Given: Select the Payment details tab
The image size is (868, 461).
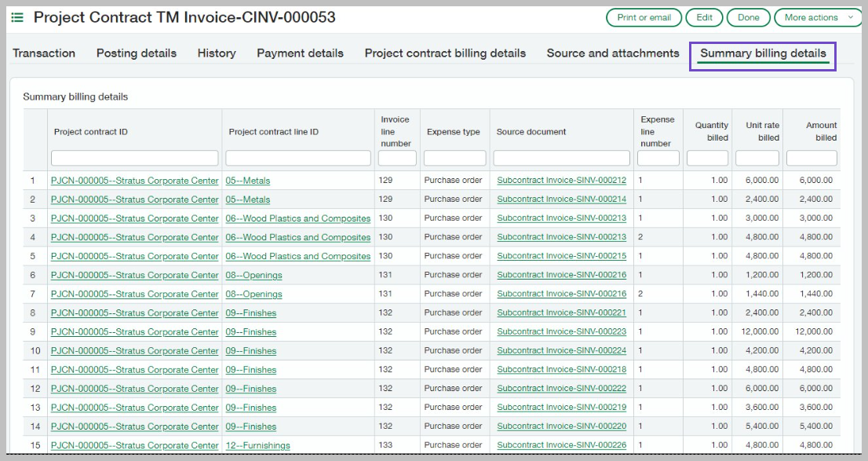Looking at the screenshot, I should point(300,53).
